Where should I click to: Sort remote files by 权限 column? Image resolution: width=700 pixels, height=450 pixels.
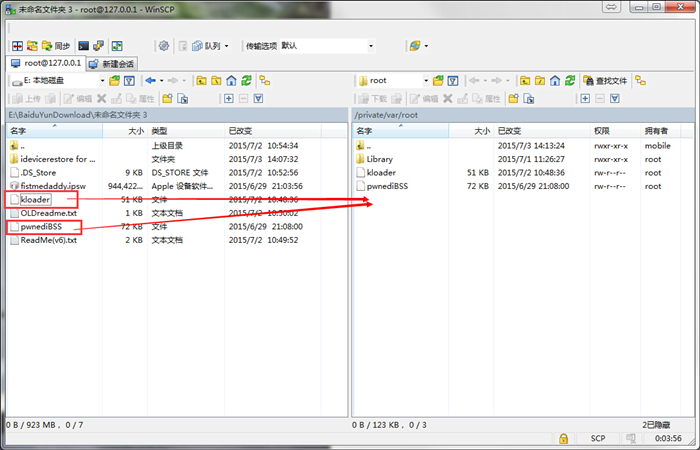615,131
